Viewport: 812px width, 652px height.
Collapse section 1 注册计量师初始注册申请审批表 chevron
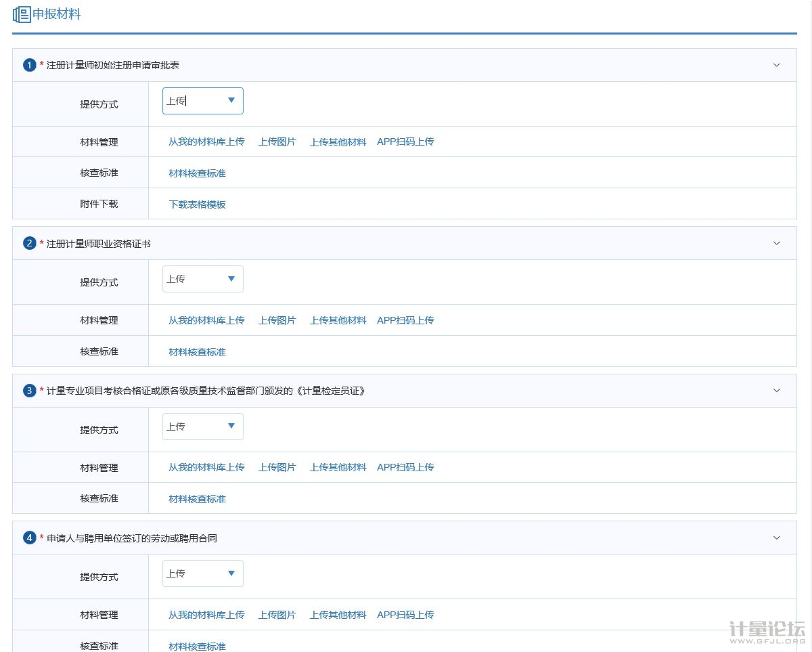[776, 65]
